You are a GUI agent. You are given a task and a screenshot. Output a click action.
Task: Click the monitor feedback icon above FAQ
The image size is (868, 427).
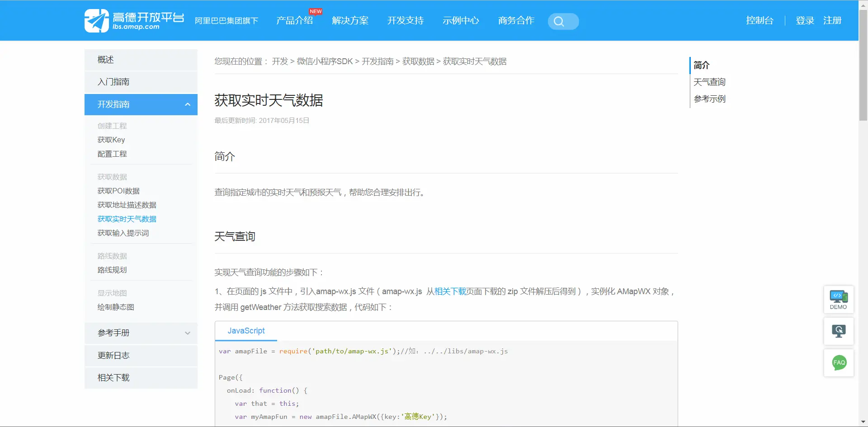(x=839, y=331)
